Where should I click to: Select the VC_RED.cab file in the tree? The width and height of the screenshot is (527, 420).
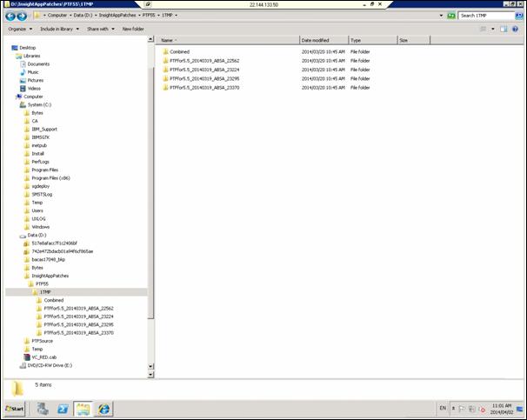click(44, 357)
